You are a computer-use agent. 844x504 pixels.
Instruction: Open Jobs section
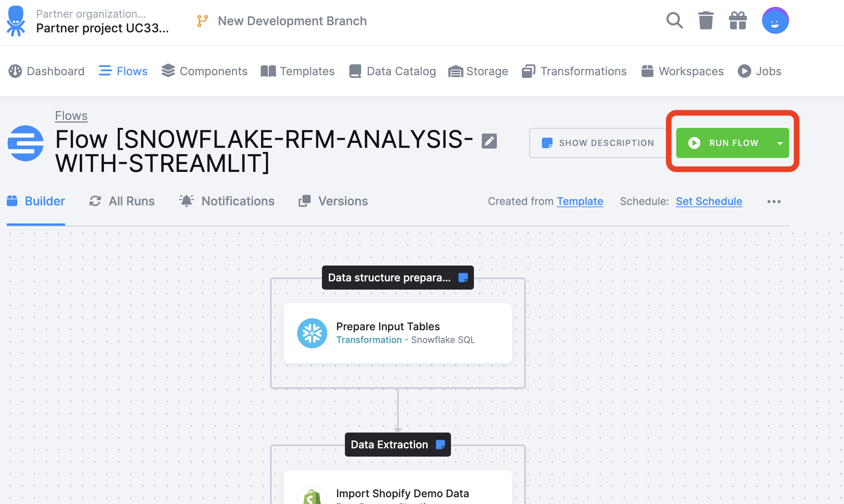tap(760, 71)
